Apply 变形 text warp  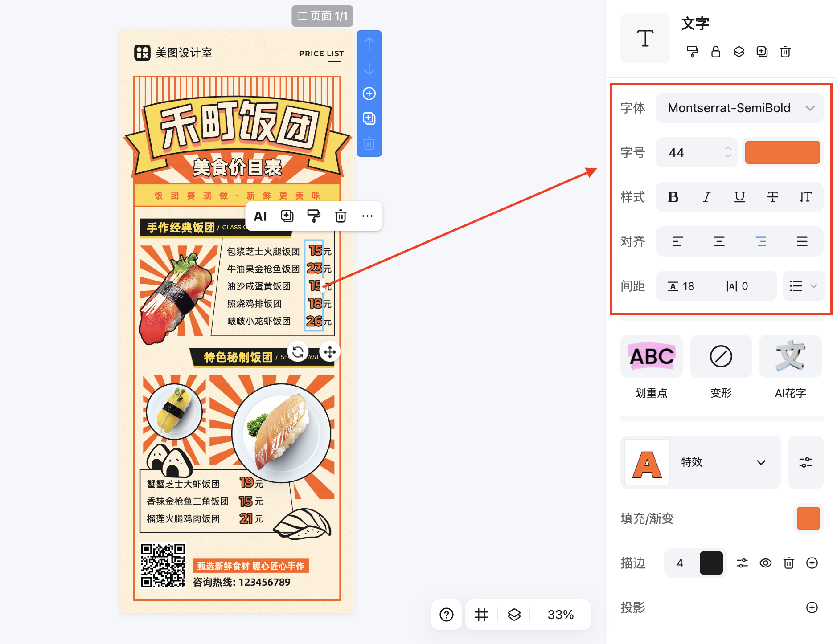coord(720,356)
